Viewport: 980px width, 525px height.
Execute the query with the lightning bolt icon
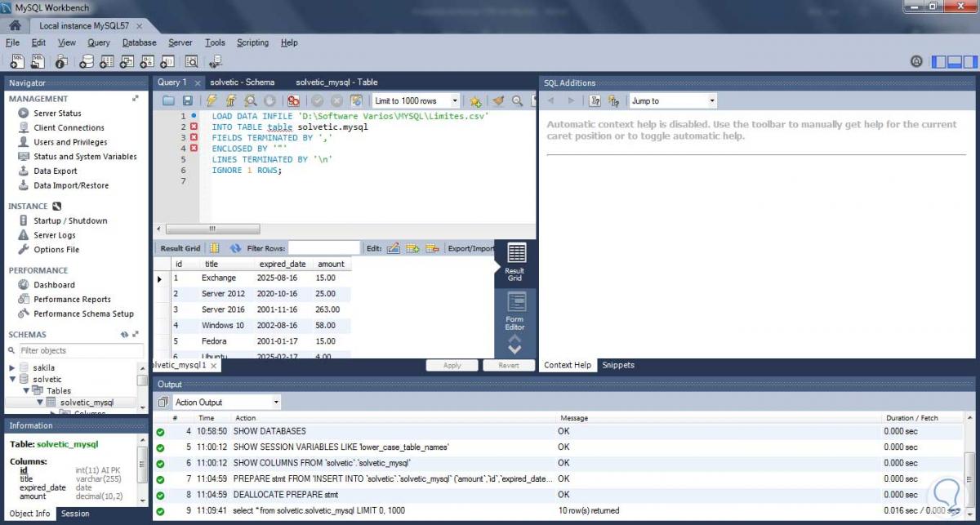(x=212, y=100)
